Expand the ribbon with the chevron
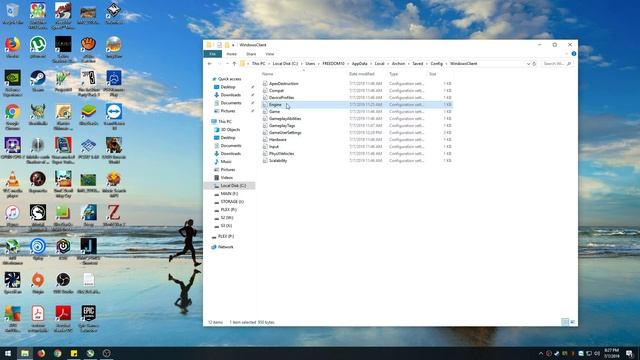The width and height of the screenshot is (640, 360). [567, 54]
